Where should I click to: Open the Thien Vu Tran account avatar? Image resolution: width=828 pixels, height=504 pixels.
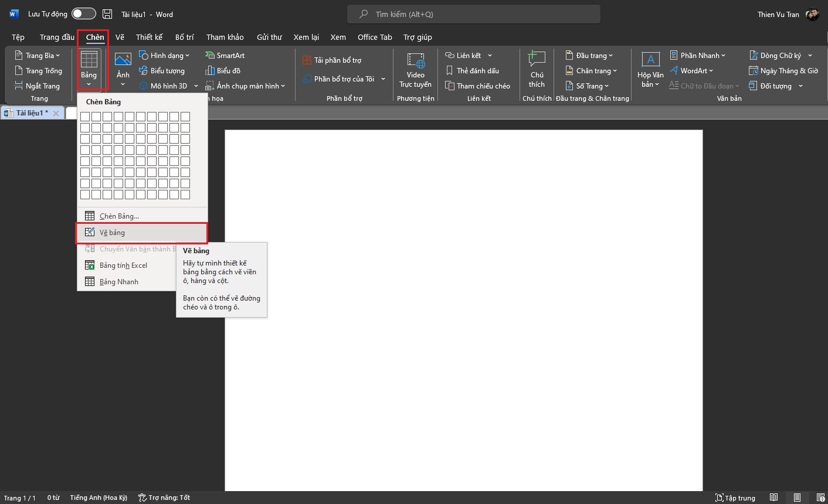(812, 14)
